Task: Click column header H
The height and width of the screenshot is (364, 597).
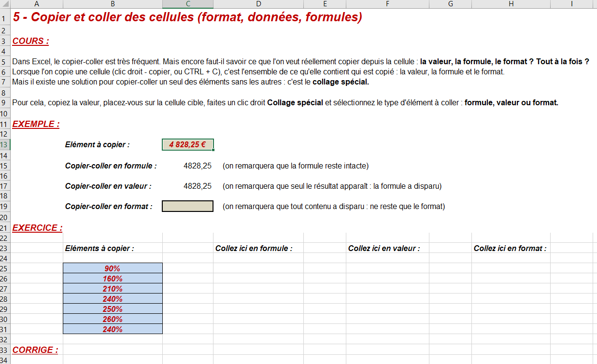Action: [x=511, y=4]
